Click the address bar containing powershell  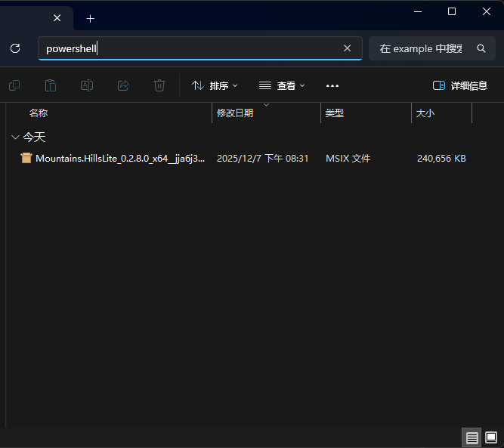200,48
